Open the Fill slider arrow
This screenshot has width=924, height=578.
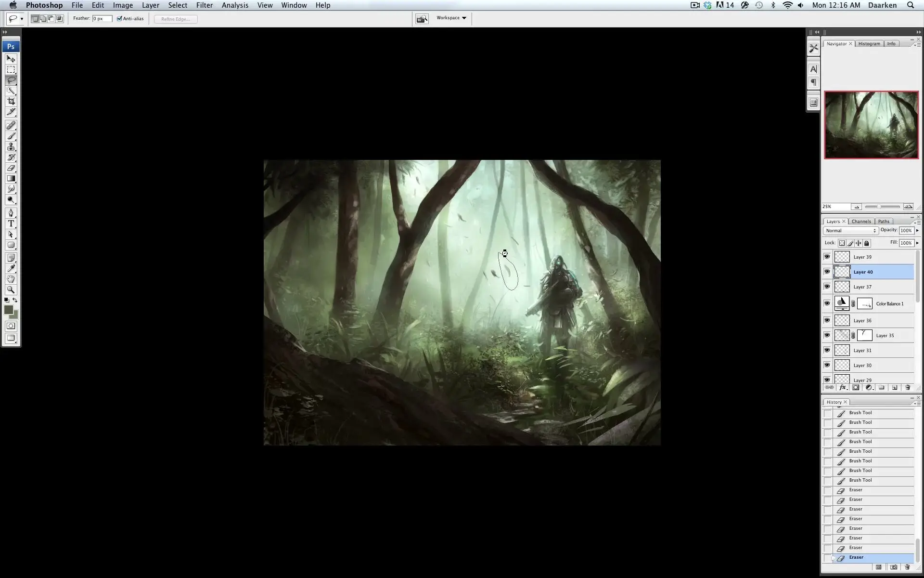917,243
